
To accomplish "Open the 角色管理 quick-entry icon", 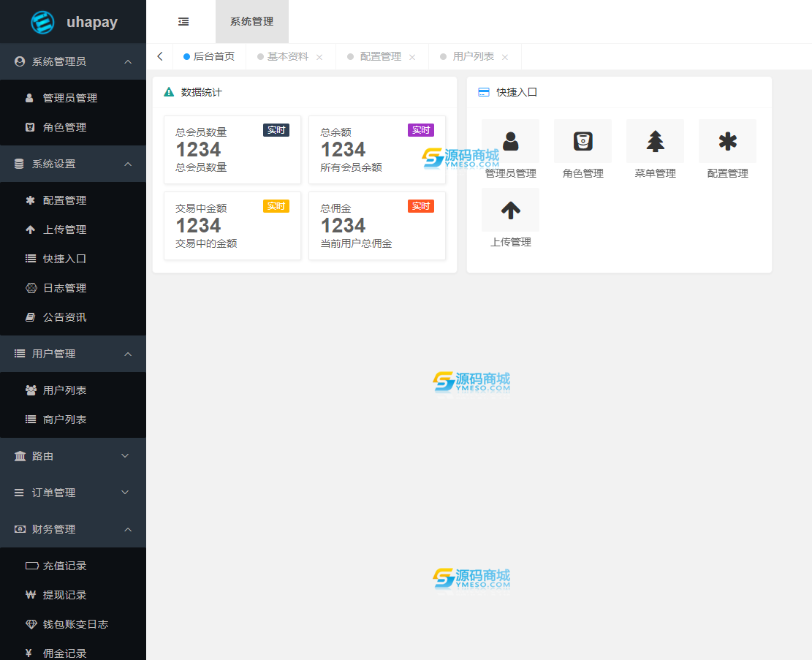I will pos(583,141).
